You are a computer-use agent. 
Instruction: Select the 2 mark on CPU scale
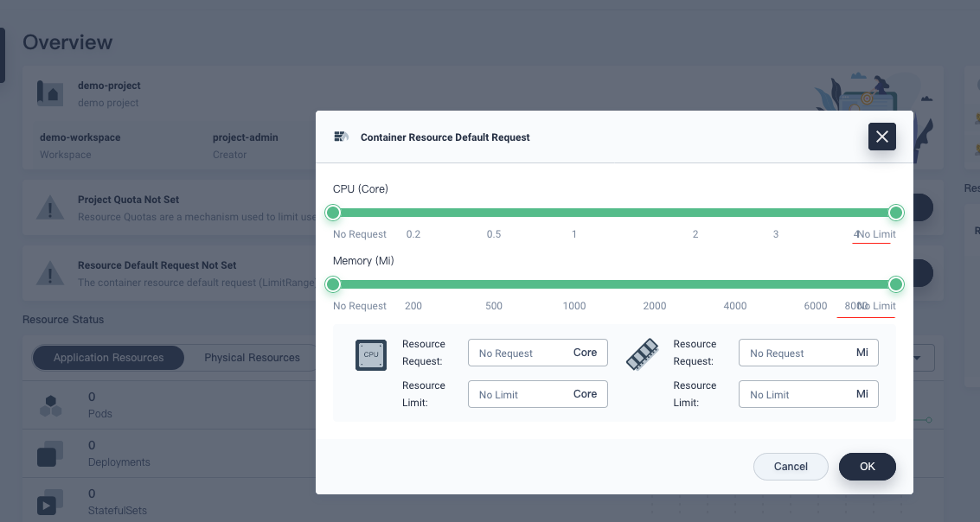pos(695,234)
